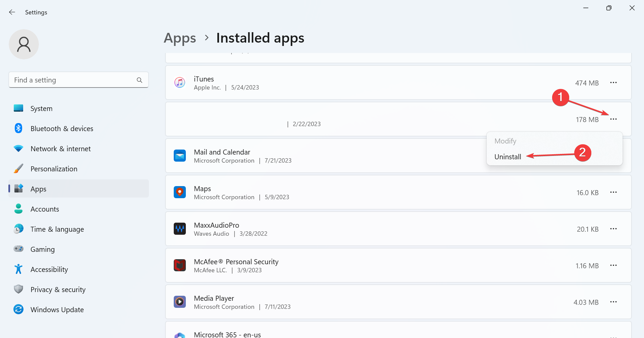
Task: Open Bluetooth & devices settings
Action: point(78,129)
